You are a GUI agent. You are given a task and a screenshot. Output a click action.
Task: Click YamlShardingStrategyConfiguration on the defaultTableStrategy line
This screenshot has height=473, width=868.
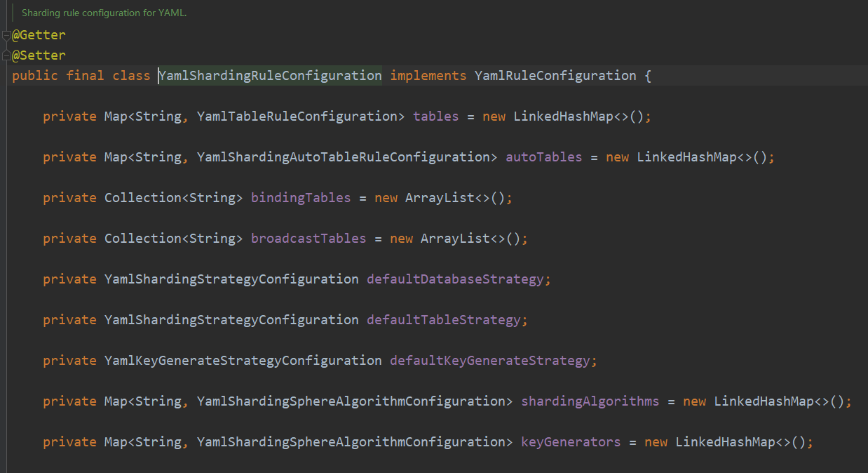tap(231, 320)
